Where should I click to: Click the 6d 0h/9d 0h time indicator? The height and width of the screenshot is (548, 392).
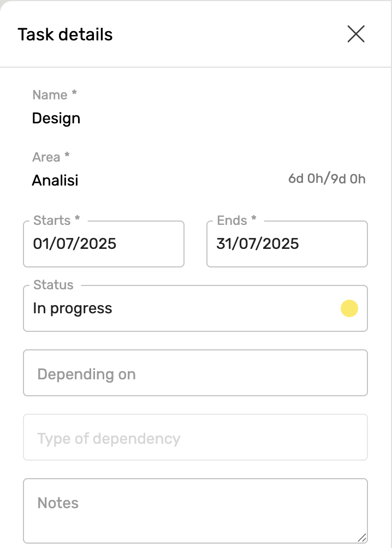pos(326,179)
